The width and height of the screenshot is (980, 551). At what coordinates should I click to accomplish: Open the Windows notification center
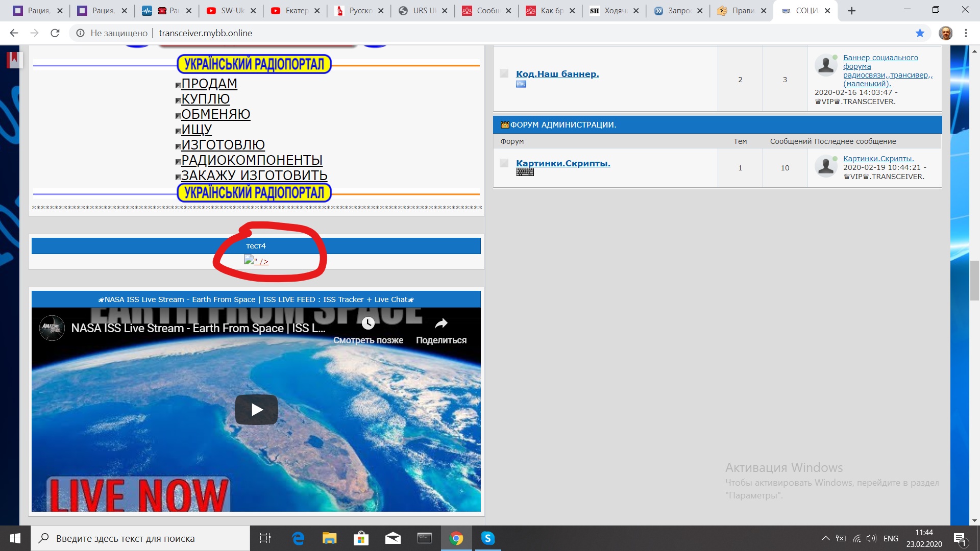tap(960, 538)
